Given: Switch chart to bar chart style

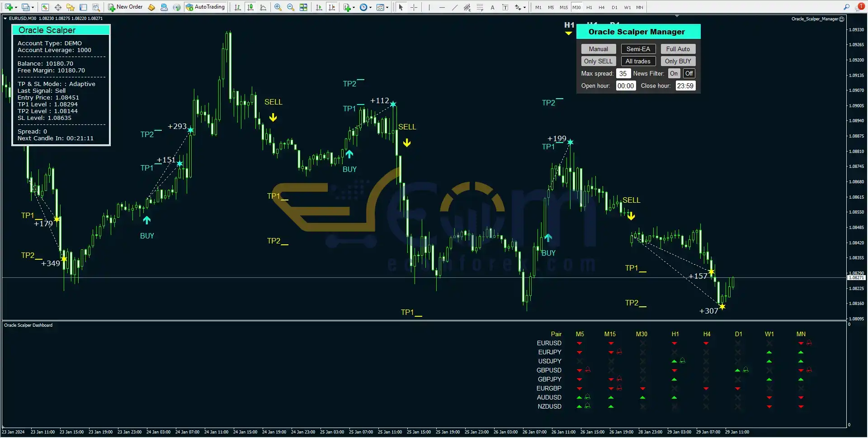Looking at the screenshot, I should point(238,7).
